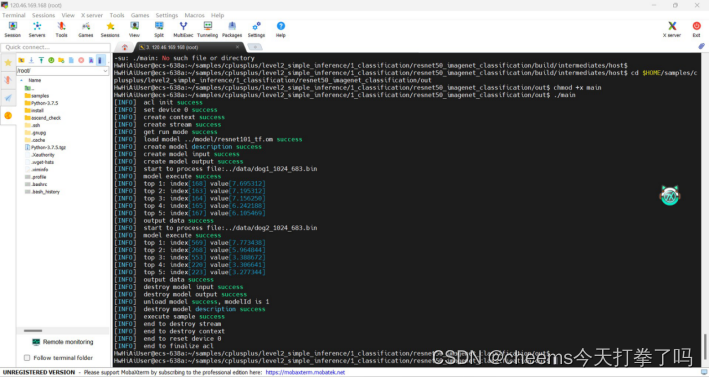
Task: Open the Sessions star toolbar icon
Action: click(x=110, y=29)
